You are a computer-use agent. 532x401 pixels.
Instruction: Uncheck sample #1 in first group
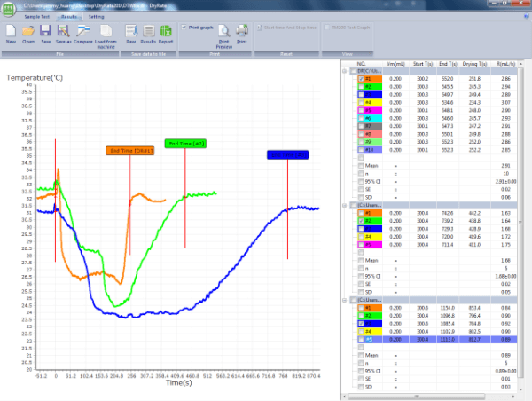pos(362,79)
